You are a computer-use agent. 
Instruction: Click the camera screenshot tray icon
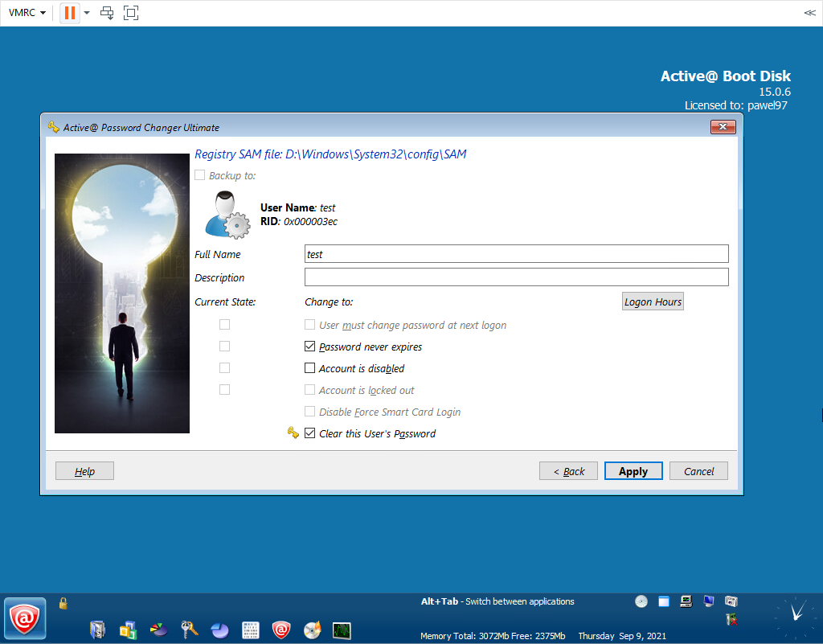point(731,601)
